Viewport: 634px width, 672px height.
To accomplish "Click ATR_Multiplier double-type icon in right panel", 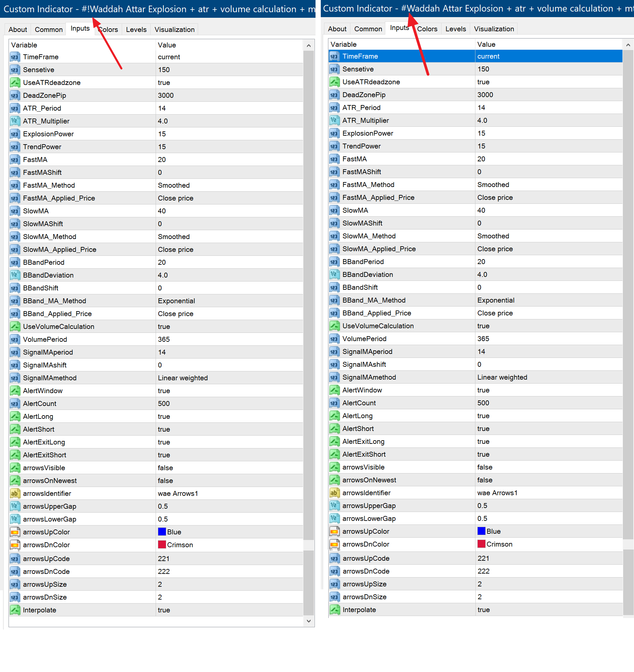I will [334, 121].
